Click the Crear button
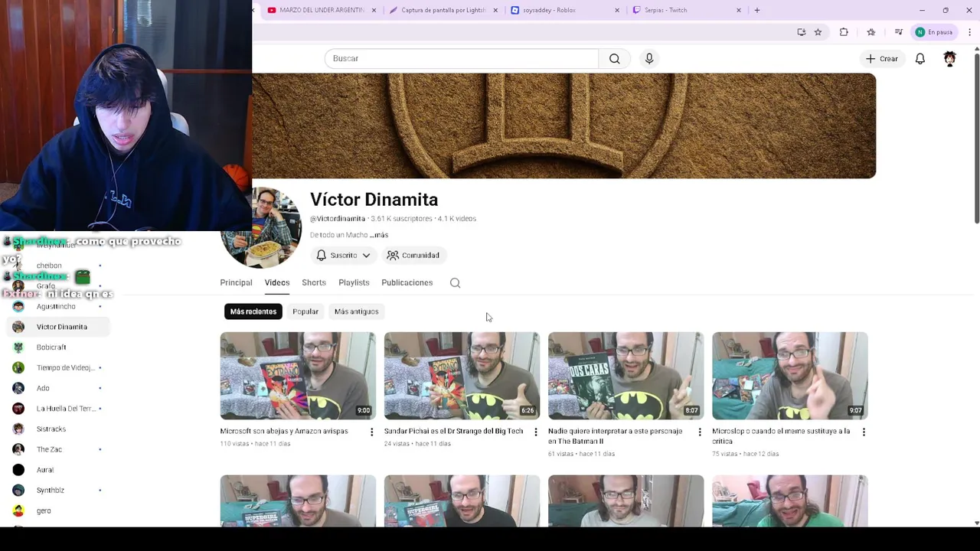The height and width of the screenshot is (551, 980). coord(882,59)
